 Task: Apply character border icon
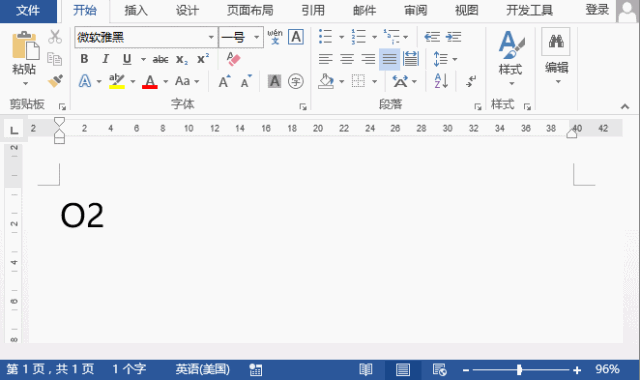point(296,37)
